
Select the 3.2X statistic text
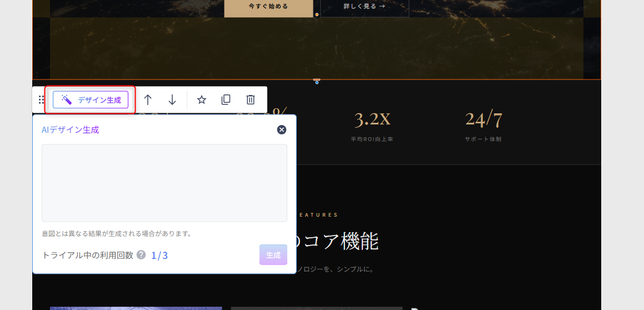click(x=372, y=119)
